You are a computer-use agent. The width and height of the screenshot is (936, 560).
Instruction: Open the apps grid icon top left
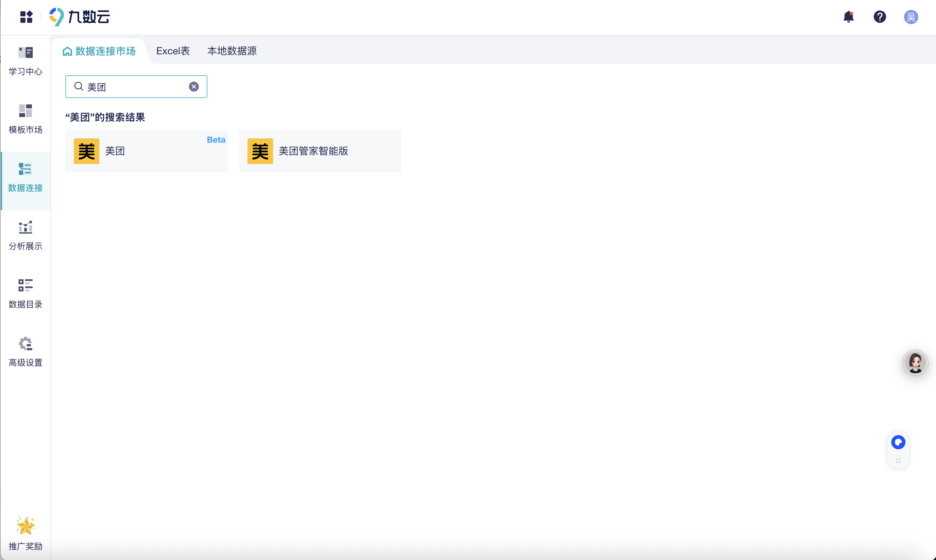pyautogui.click(x=26, y=17)
